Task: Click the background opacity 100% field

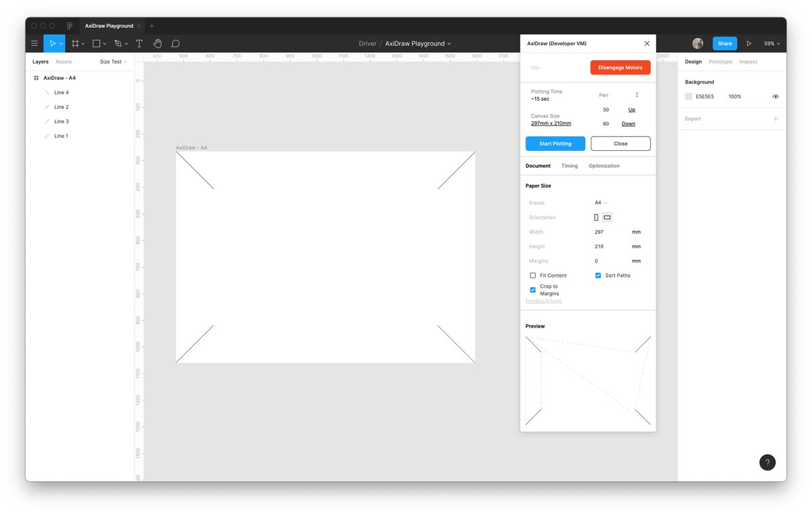Action: 735,97
